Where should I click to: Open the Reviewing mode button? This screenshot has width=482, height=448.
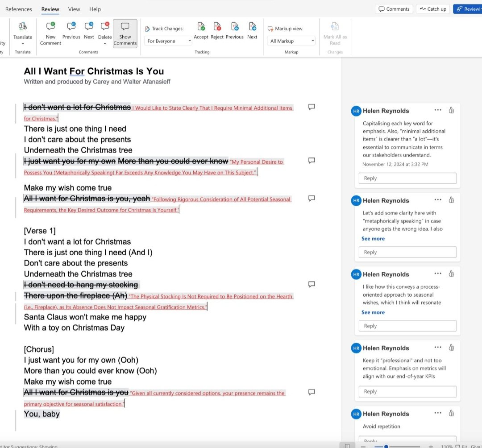(x=468, y=9)
